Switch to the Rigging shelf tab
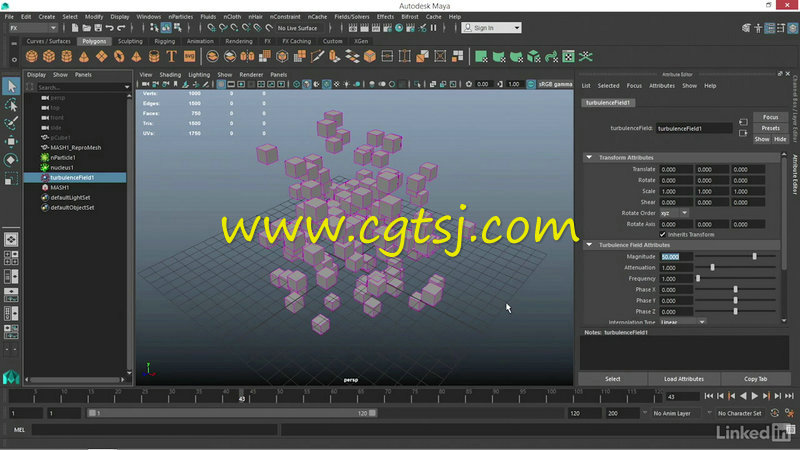Image resolution: width=800 pixels, height=450 pixels. coord(164,41)
